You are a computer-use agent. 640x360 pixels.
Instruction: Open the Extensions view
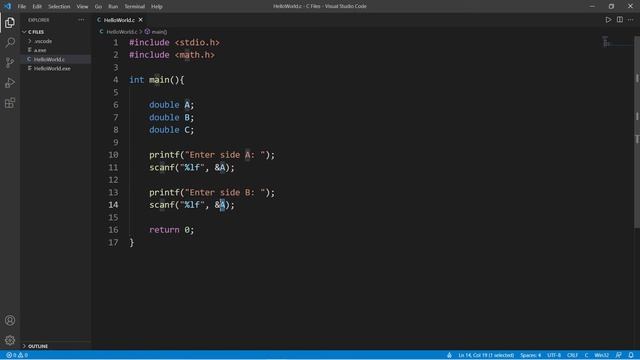pyautogui.click(x=10, y=103)
